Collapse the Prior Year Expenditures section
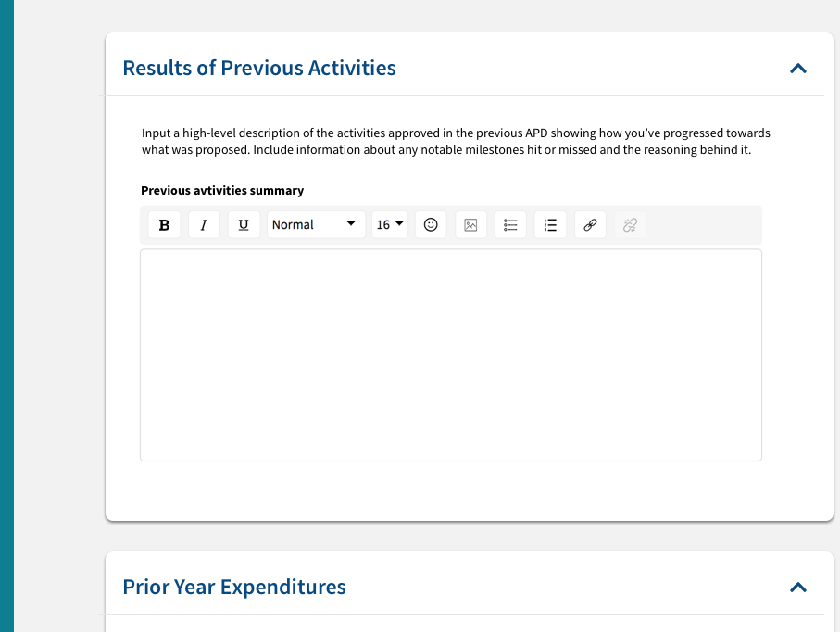 [x=797, y=587]
